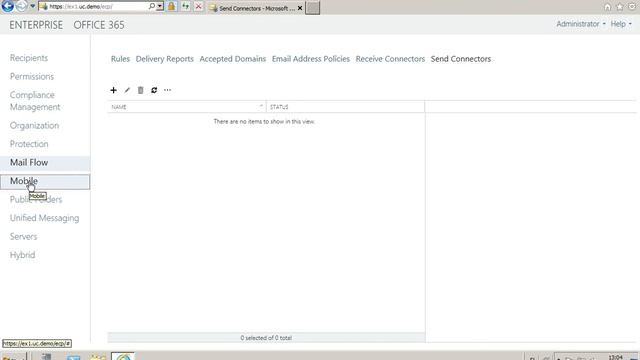
Task: Stop loading with the red X icon
Action: 198,7
